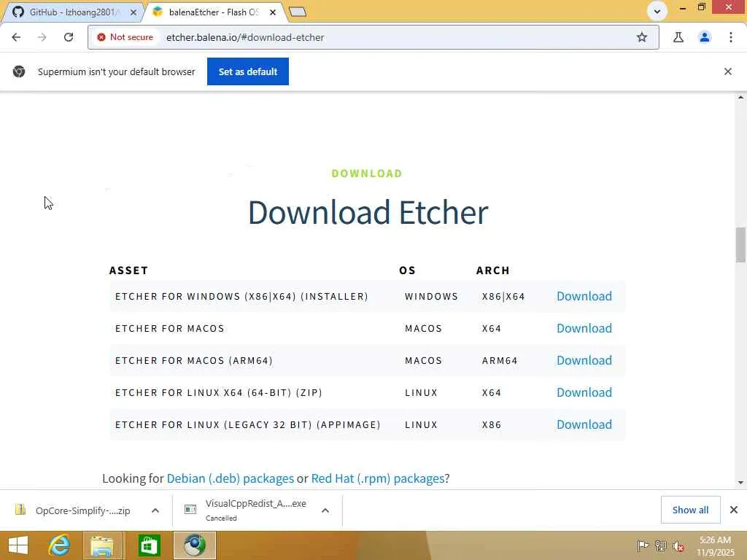This screenshot has height=560, width=747.
Task: Click the scrollbar down arrow
Action: [740, 483]
